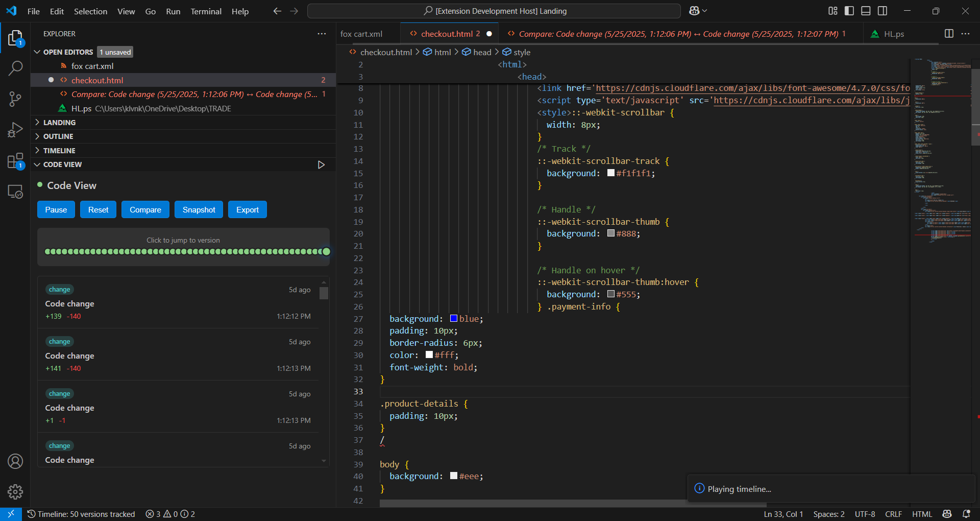Go back with the navigation arrow

(277, 11)
